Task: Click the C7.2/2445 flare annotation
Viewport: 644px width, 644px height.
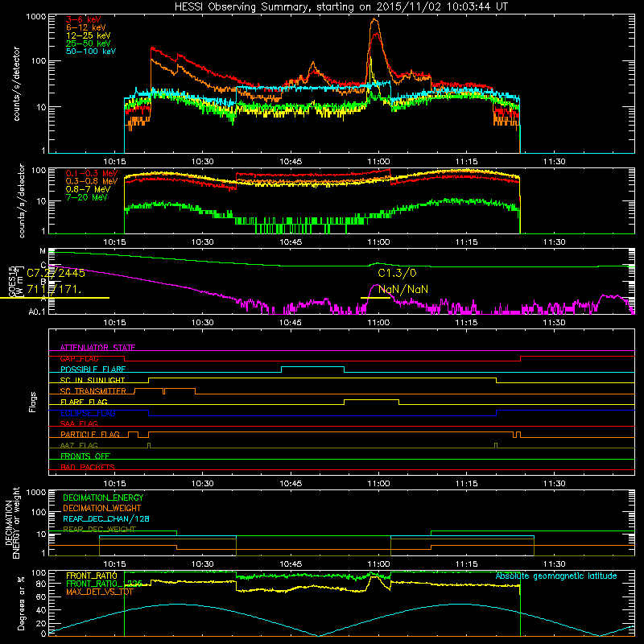Action: click(x=56, y=273)
